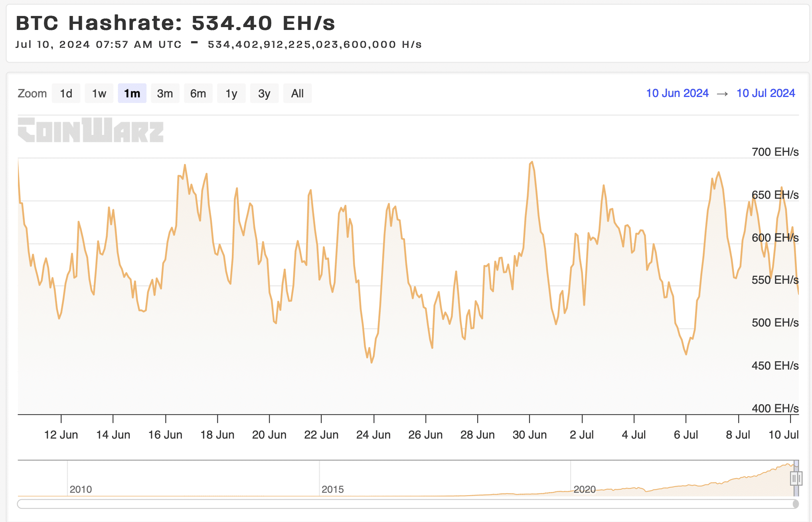
Task: Click the 534,402,912,225,023,600,000 H/s value
Action: pos(315,44)
